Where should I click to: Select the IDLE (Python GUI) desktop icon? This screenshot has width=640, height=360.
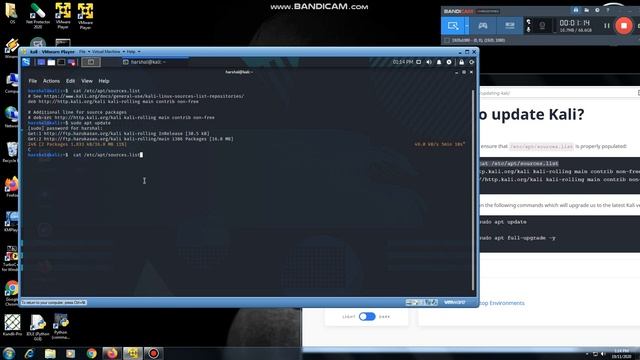click(38, 327)
